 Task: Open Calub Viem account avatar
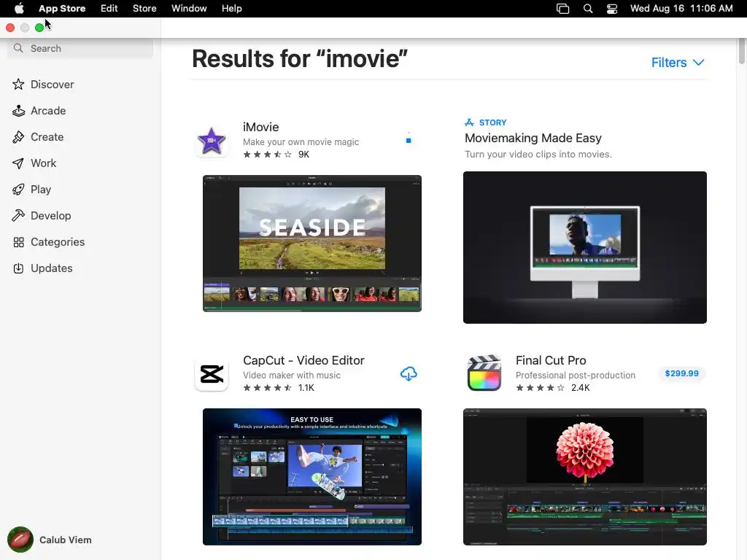click(20, 540)
